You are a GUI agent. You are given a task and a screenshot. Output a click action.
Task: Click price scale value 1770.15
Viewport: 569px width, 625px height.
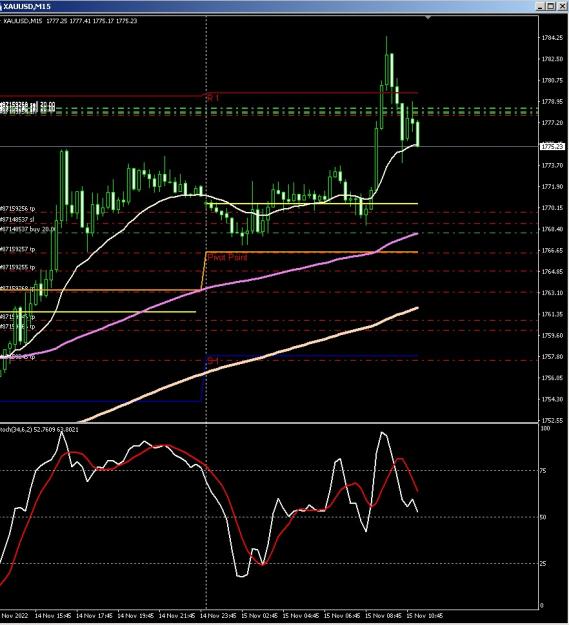point(552,208)
